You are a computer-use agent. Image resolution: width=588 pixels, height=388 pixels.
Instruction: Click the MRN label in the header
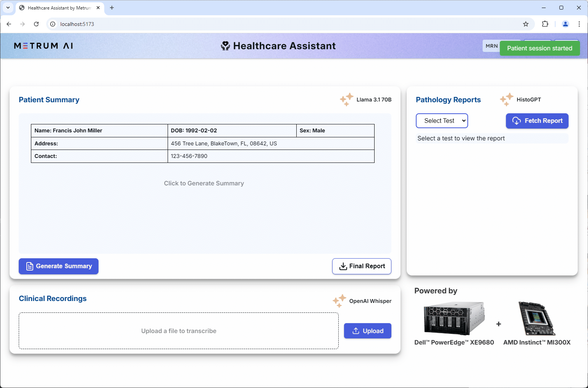tap(491, 46)
